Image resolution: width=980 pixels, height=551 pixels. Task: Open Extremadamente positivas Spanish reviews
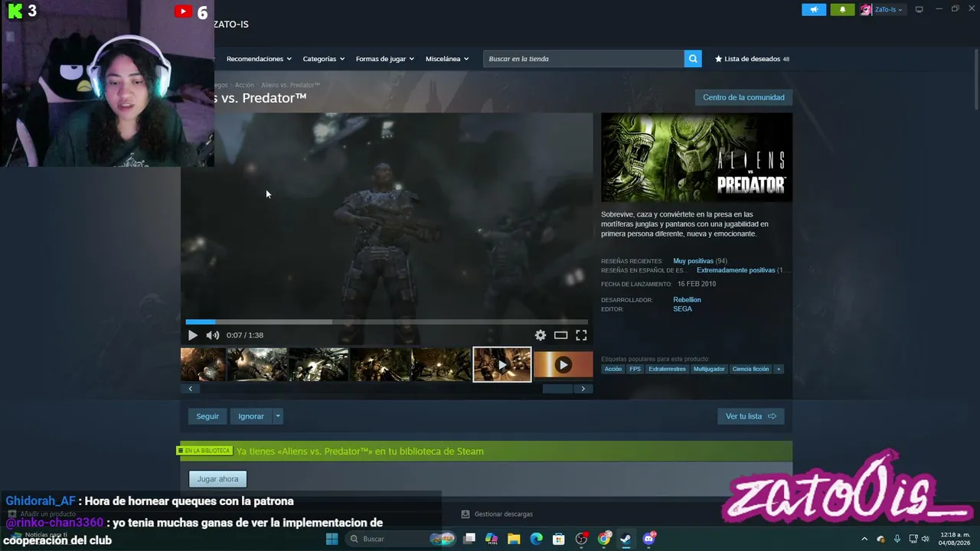click(x=736, y=270)
